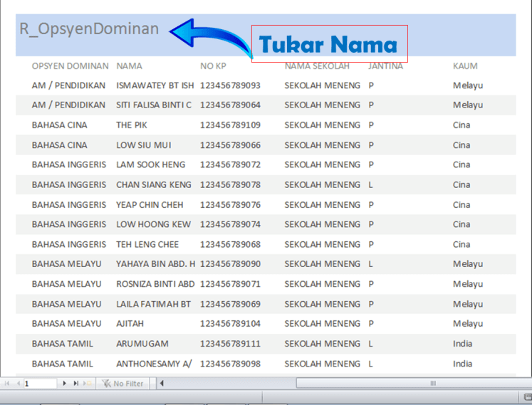Go to next page arrow
Screen dimensions: 532x405
pyautogui.click(x=65, y=384)
